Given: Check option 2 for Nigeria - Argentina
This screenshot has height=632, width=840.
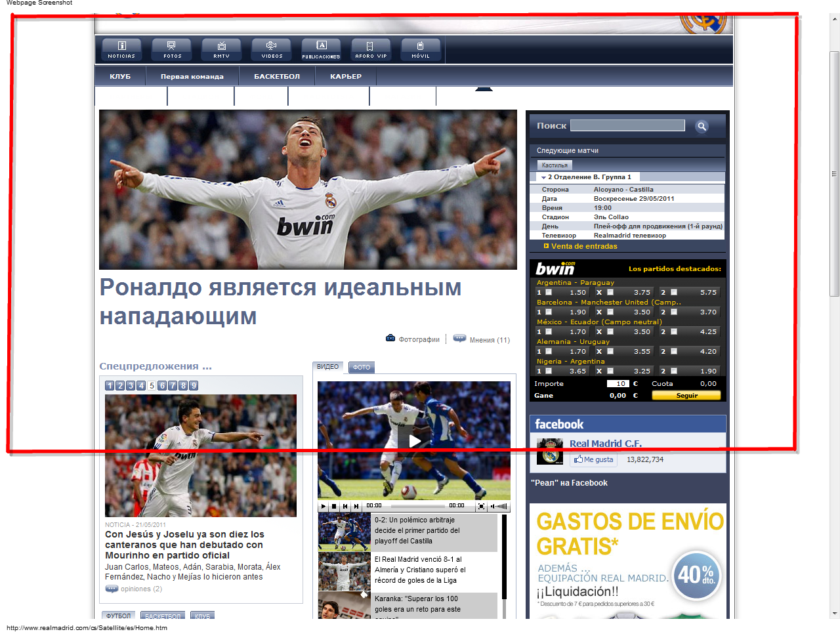Looking at the screenshot, I should point(674,371).
